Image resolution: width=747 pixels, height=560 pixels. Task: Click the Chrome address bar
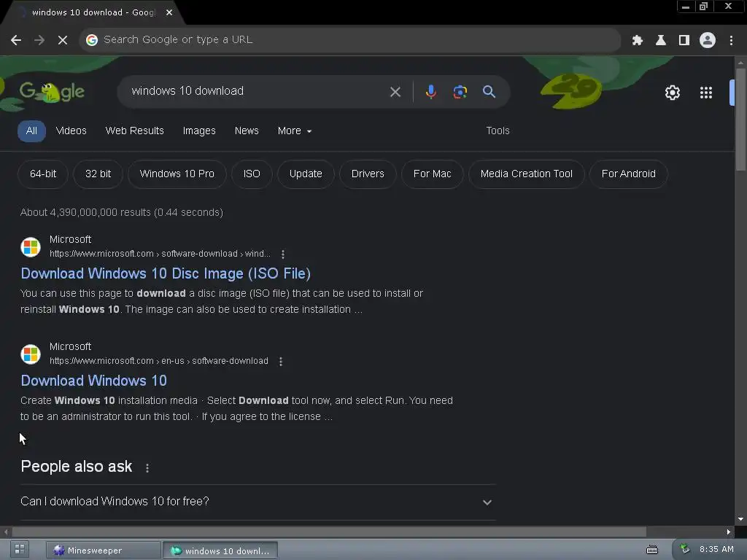click(x=350, y=40)
